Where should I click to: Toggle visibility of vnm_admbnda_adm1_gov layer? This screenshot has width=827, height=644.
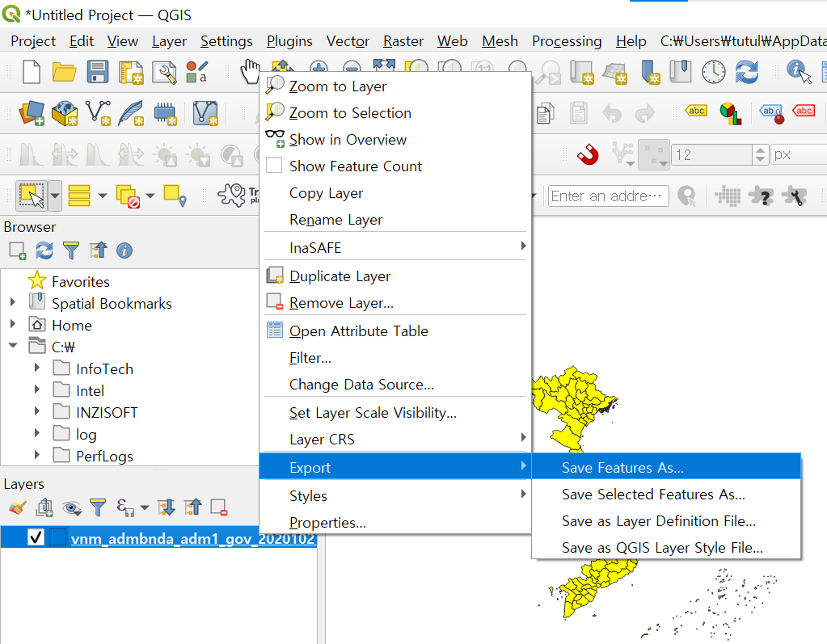[36, 537]
